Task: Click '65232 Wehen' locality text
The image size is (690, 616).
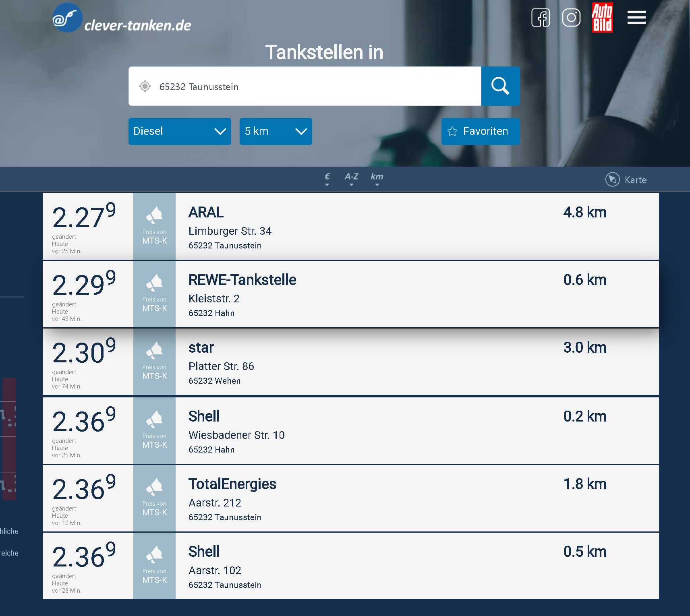Action: tap(214, 380)
